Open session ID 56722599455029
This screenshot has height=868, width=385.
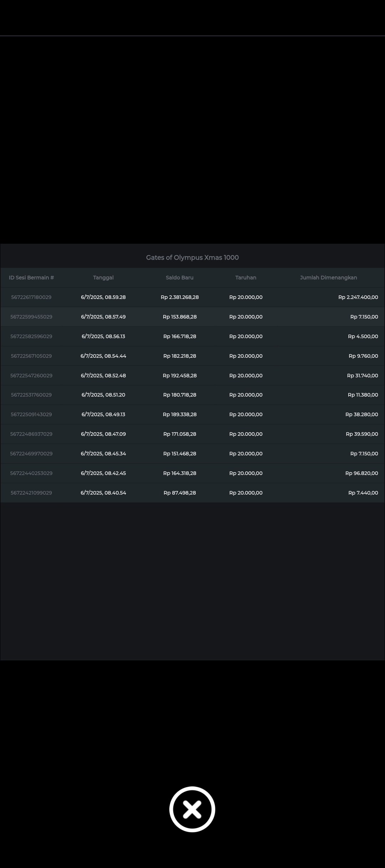click(x=31, y=317)
